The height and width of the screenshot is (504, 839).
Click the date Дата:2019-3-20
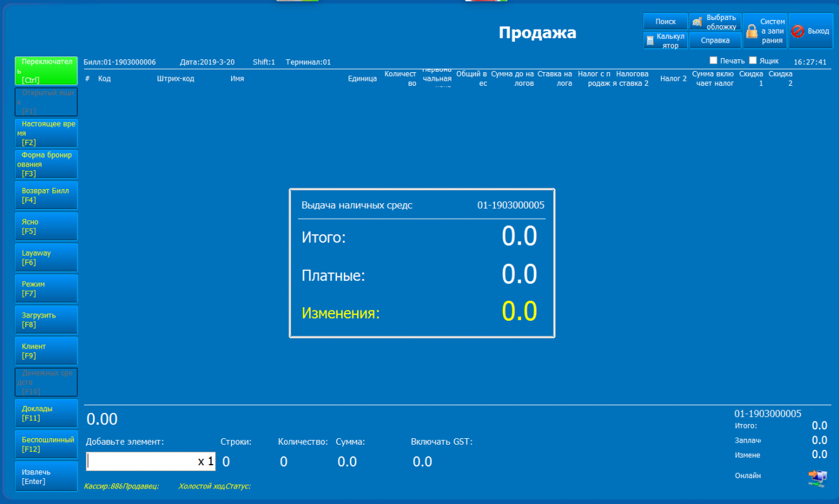[x=207, y=62]
